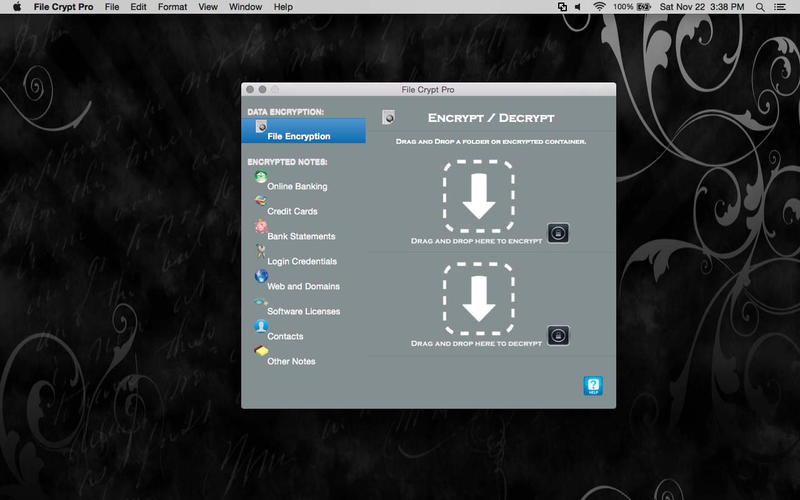This screenshot has height=500, width=800.
Task: Click the safe icon beside File Encryption
Action: tap(261, 126)
